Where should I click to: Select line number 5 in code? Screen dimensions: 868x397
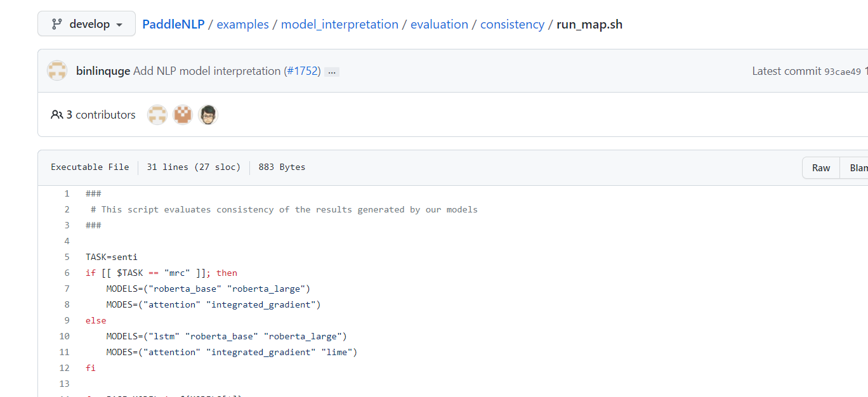[67, 257]
